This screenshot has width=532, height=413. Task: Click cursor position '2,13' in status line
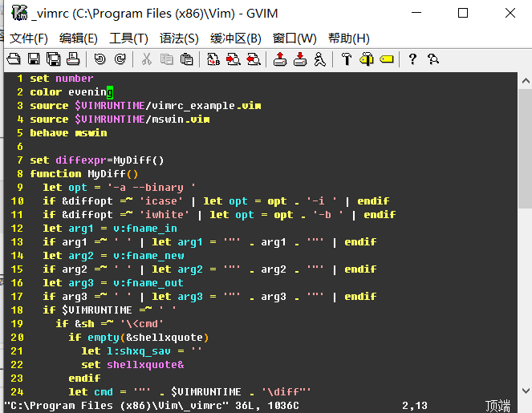(x=415, y=405)
